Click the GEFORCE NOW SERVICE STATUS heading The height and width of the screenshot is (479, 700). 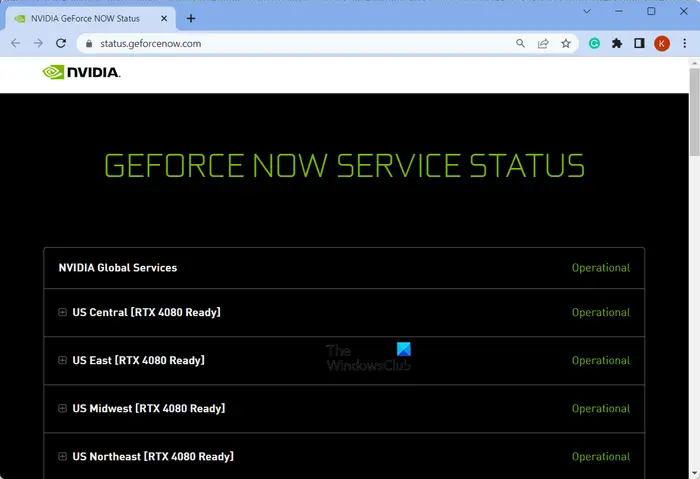344,166
